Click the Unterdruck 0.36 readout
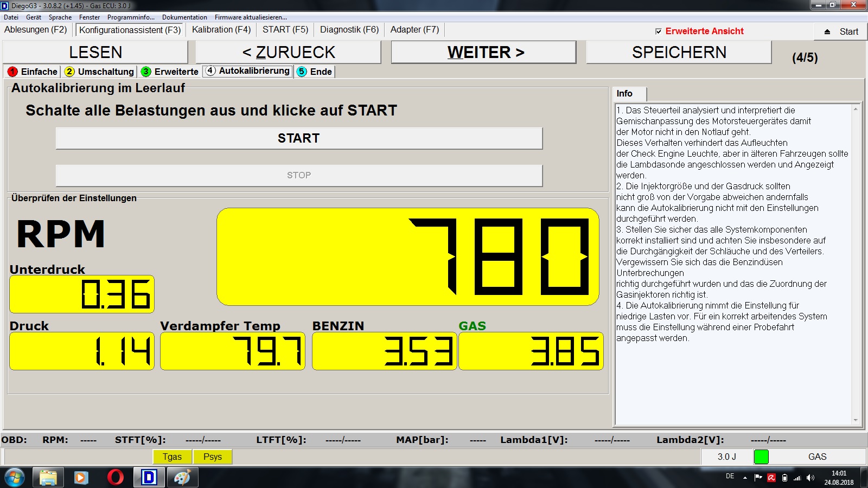This screenshot has height=488, width=868. pos(82,294)
